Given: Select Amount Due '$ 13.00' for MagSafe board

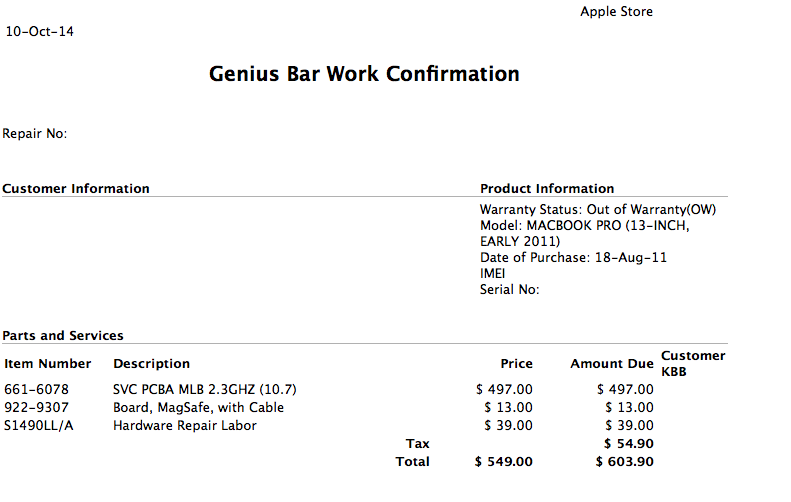Looking at the screenshot, I should pyautogui.click(x=629, y=407).
